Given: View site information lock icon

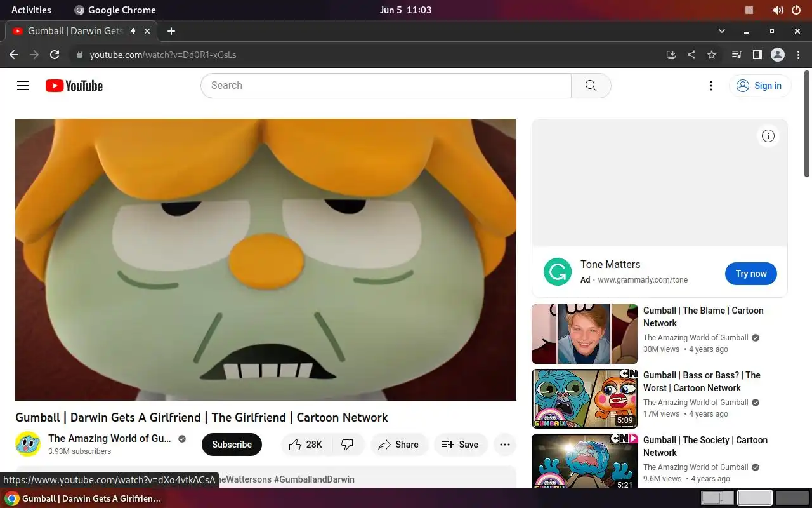Looking at the screenshot, I should click(x=79, y=55).
